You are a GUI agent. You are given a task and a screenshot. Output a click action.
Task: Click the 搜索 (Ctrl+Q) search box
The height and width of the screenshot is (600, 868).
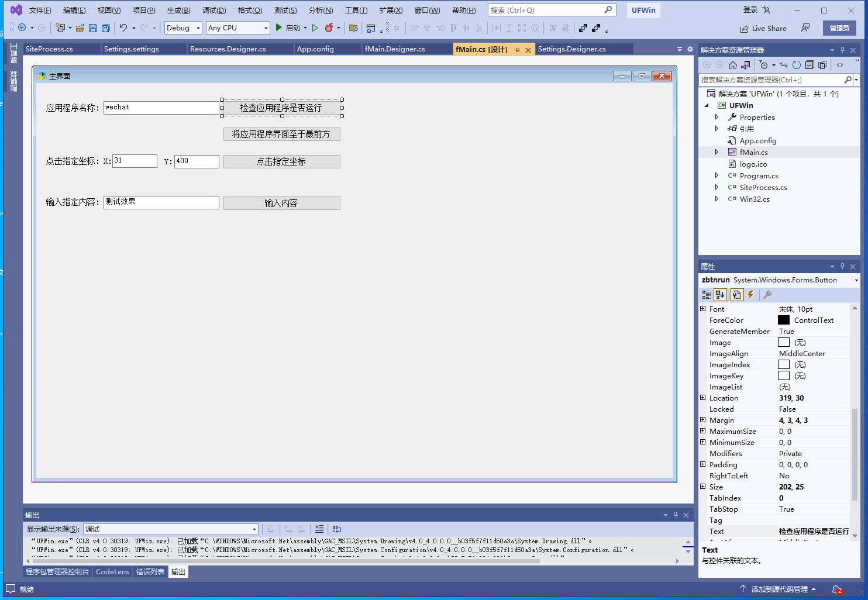point(552,10)
